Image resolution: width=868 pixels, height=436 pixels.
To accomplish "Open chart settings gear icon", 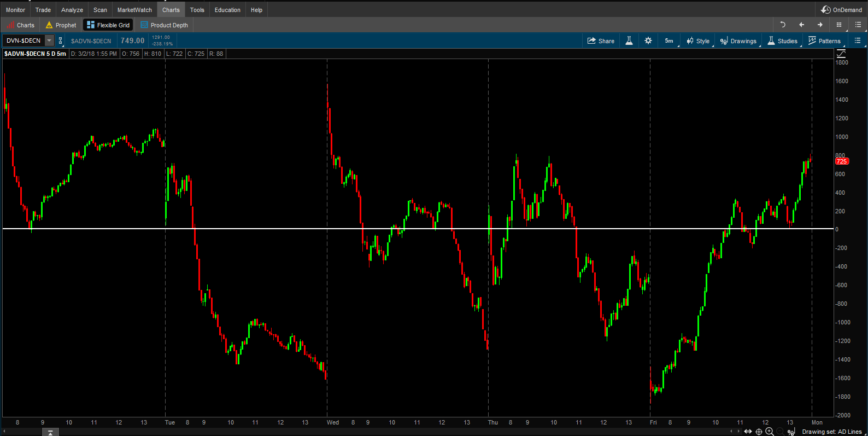I will pos(648,41).
